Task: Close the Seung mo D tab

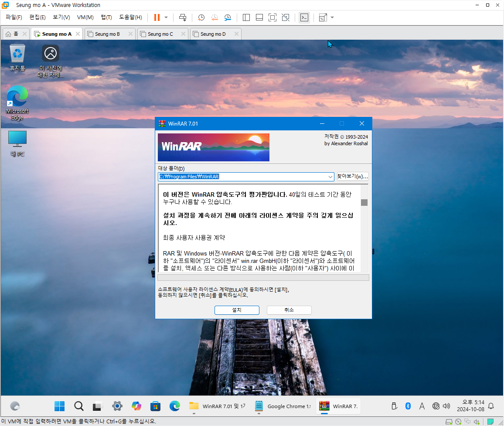Action: [237, 34]
